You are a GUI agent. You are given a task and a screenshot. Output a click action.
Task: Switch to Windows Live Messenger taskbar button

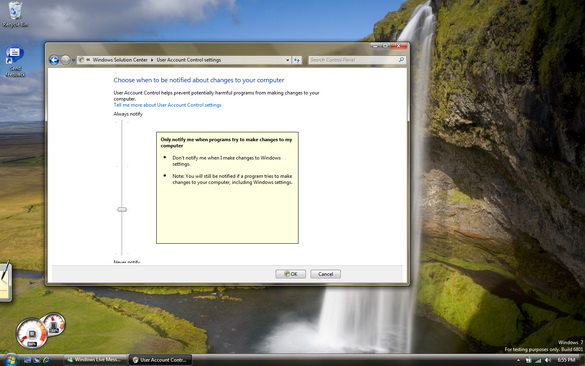(96, 360)
